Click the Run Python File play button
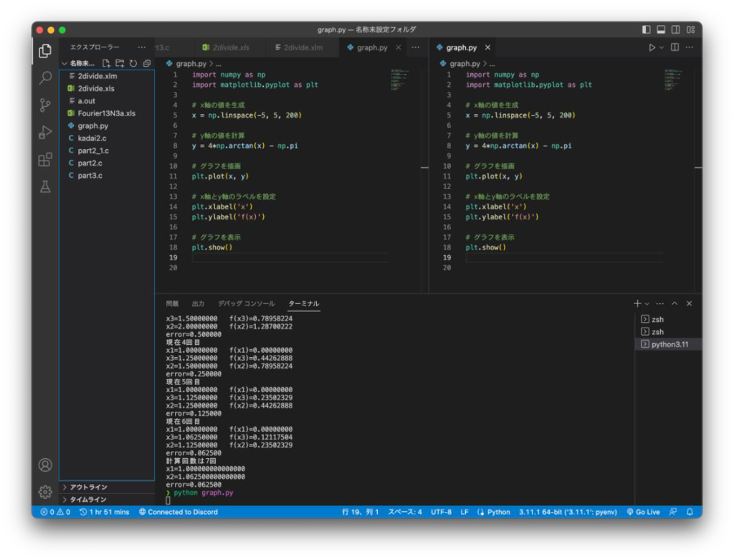Screen dimensions: 734x560 (652, 47)
